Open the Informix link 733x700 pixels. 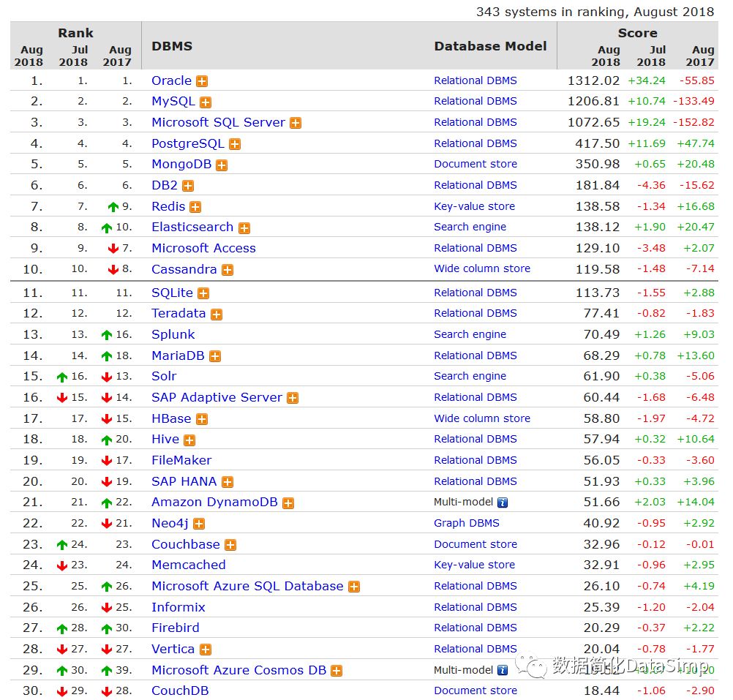point(178,608)
